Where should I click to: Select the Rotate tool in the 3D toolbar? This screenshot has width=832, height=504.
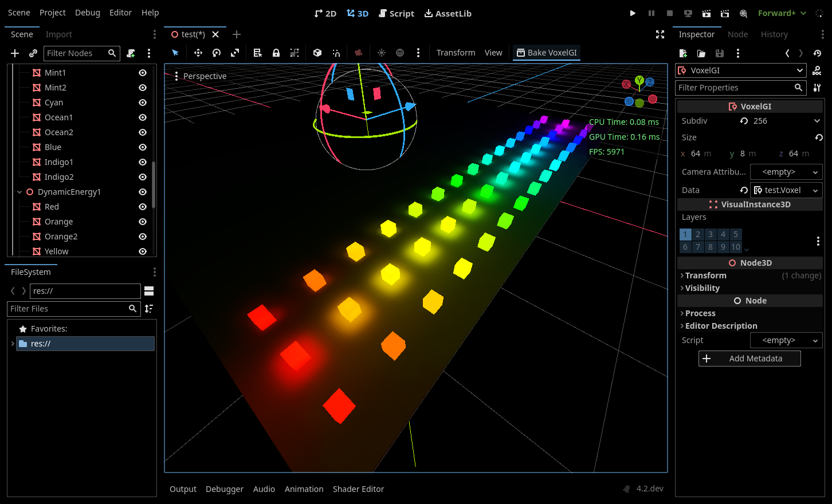(x=217, y=53)
